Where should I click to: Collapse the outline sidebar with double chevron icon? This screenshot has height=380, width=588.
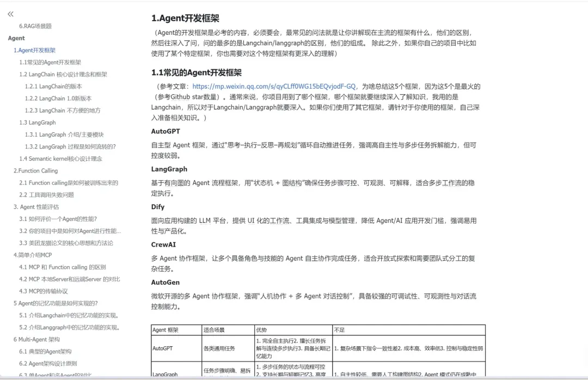(x=10, y=14)
